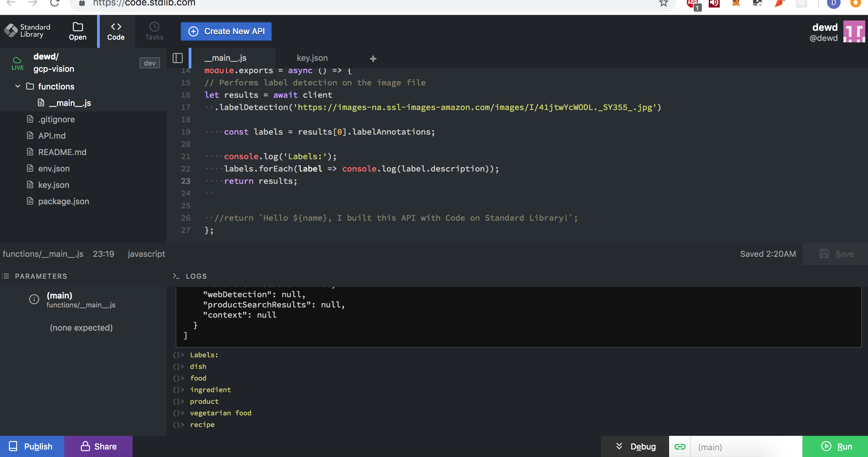The height and width of the screenshot is (457, 868).
Task: Bookmark the page with the star icon
Action: pyautogui.click(x=663, y=3)
